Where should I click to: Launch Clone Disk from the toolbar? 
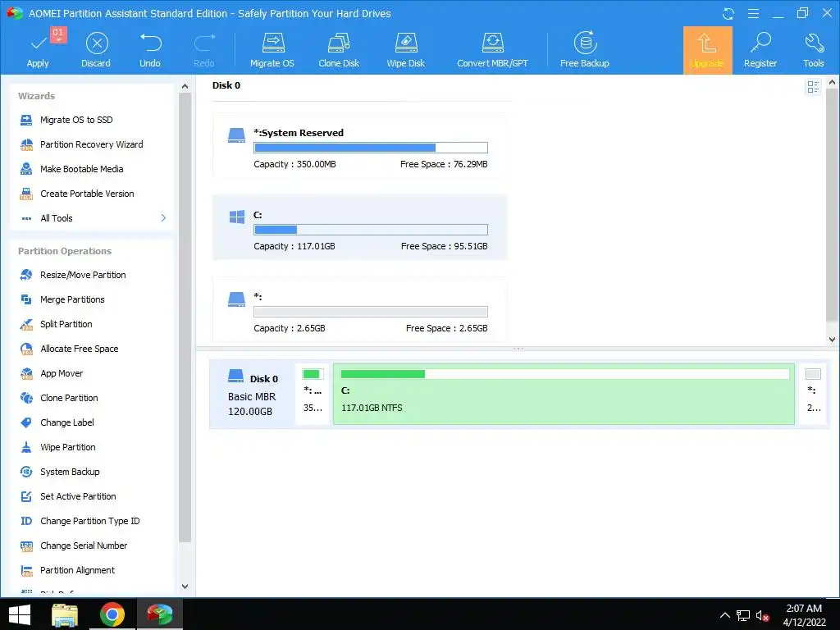(339, 50)
